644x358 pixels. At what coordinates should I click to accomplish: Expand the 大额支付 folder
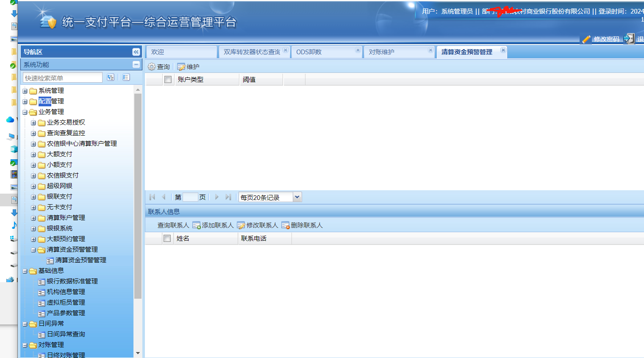(33, 155)
